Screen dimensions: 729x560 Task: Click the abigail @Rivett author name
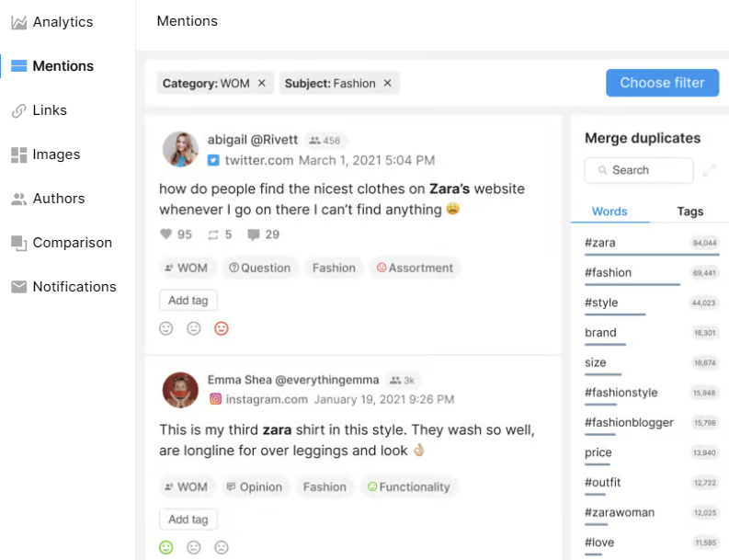click(253, 140)
